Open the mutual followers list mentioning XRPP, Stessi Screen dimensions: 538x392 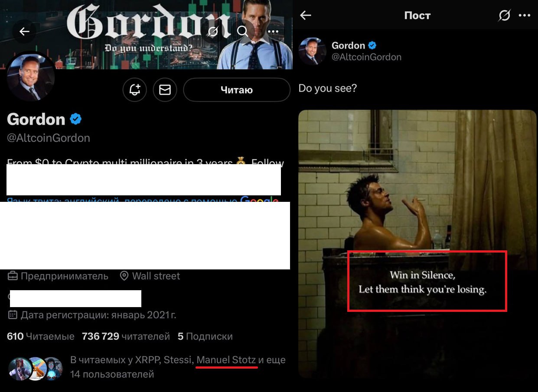point(178,367)
